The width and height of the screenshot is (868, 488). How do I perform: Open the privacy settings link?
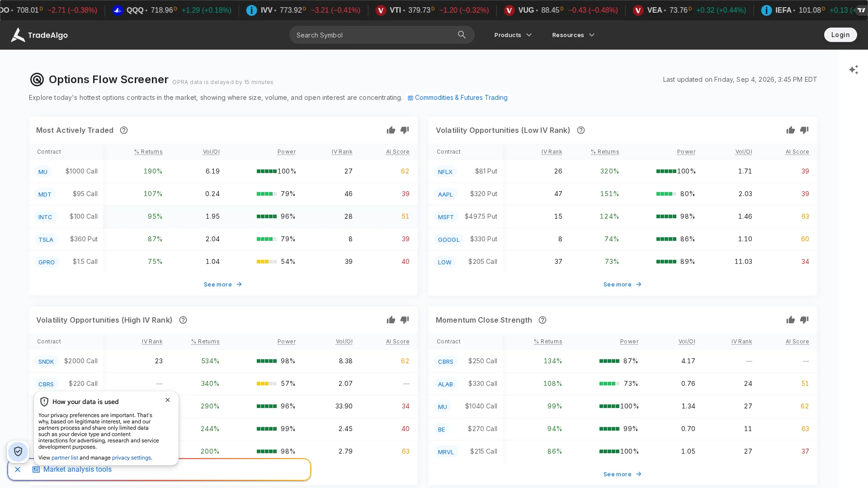coord(132,458)
